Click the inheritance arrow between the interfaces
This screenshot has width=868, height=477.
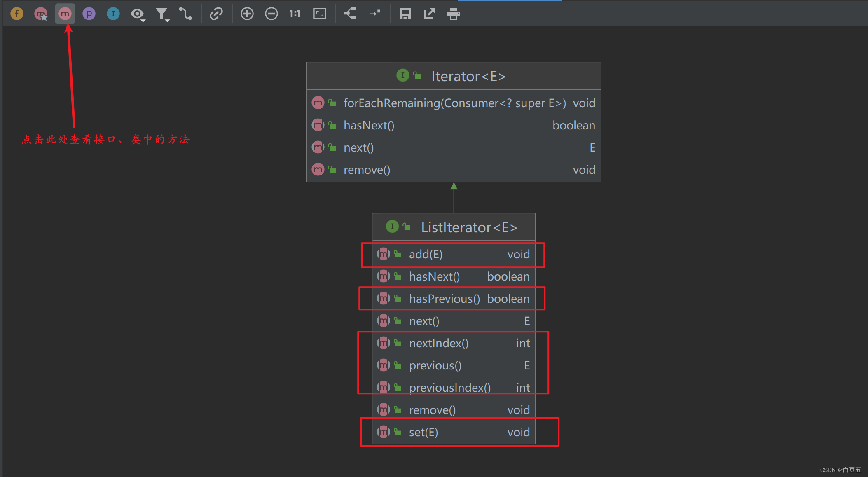(x=454, y=198)
